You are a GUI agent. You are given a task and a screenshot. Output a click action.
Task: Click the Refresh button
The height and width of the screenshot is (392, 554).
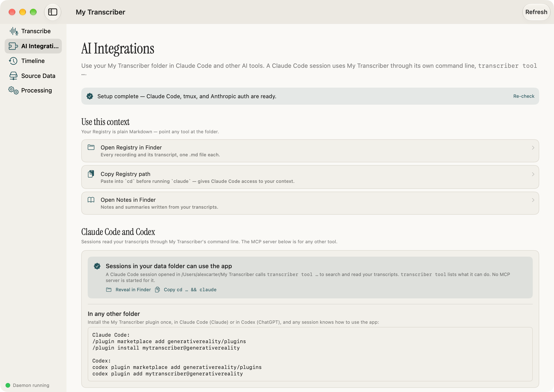pos(536,12)
